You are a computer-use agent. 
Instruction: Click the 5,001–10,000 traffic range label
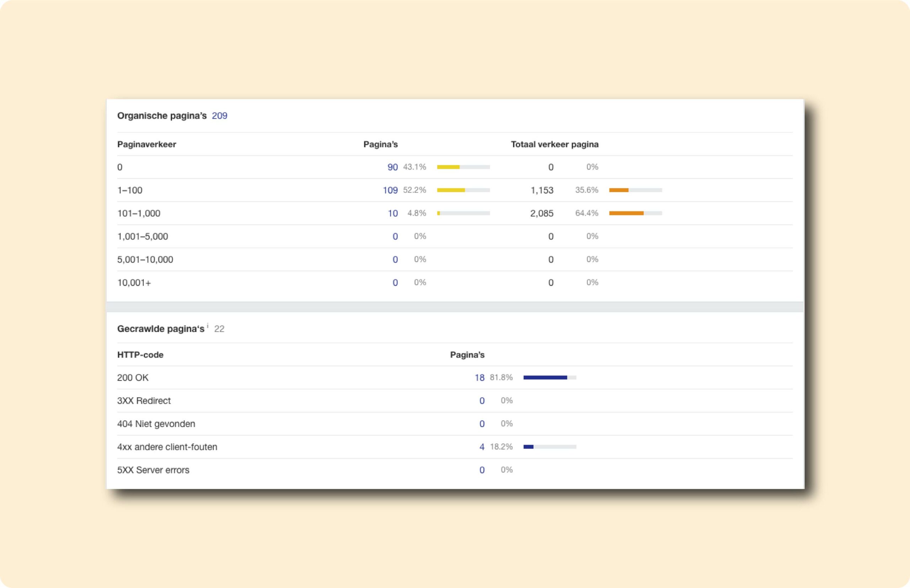145,260
